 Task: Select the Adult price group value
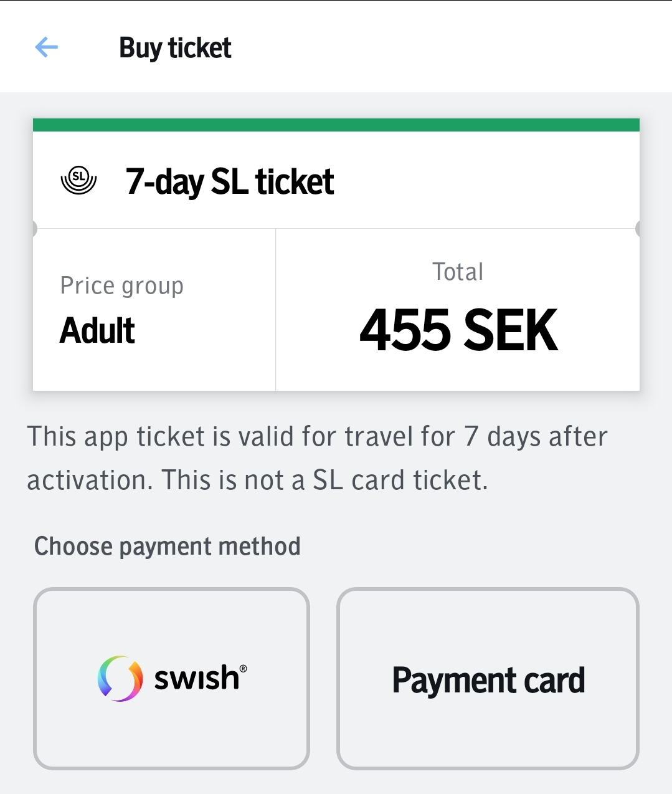click(97, 330)
